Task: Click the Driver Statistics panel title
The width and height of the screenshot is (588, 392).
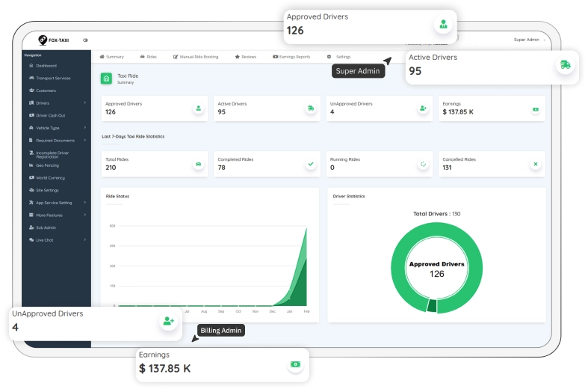Action: point(349,196)
